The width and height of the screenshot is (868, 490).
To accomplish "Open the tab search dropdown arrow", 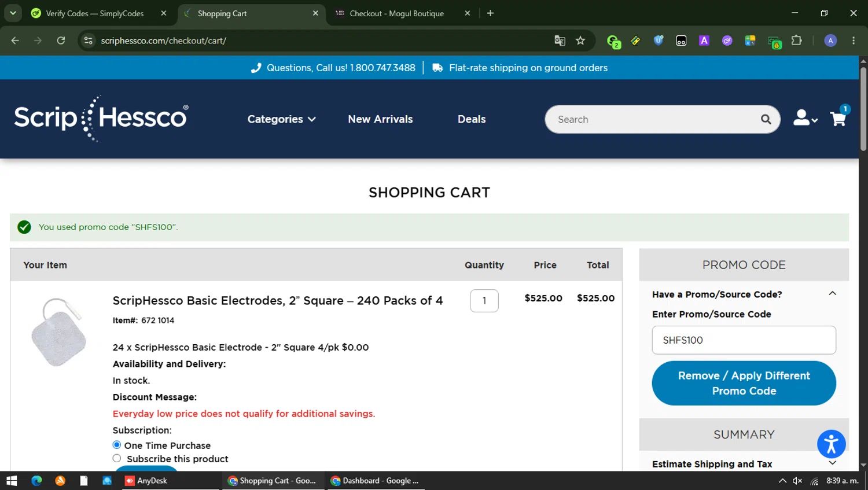I will click(13, 13).
